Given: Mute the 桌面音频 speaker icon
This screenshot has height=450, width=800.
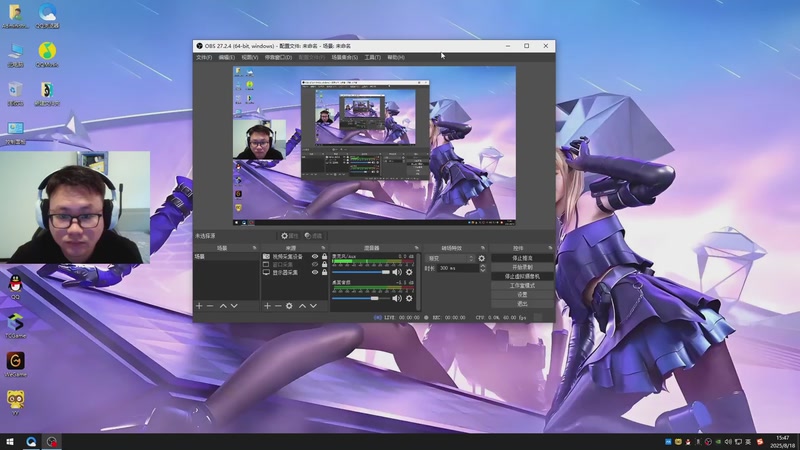Looking at the screenshot, I should coord(396,298).
